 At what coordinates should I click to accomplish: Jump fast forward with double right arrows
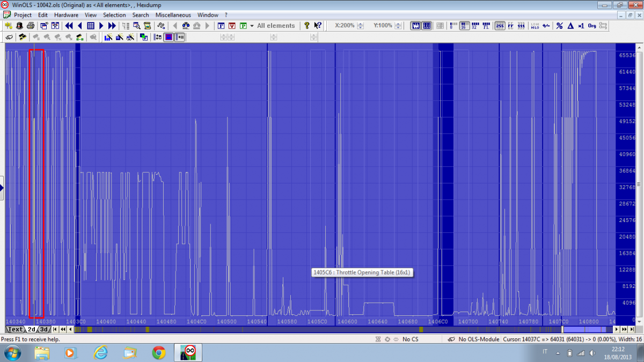112,25
